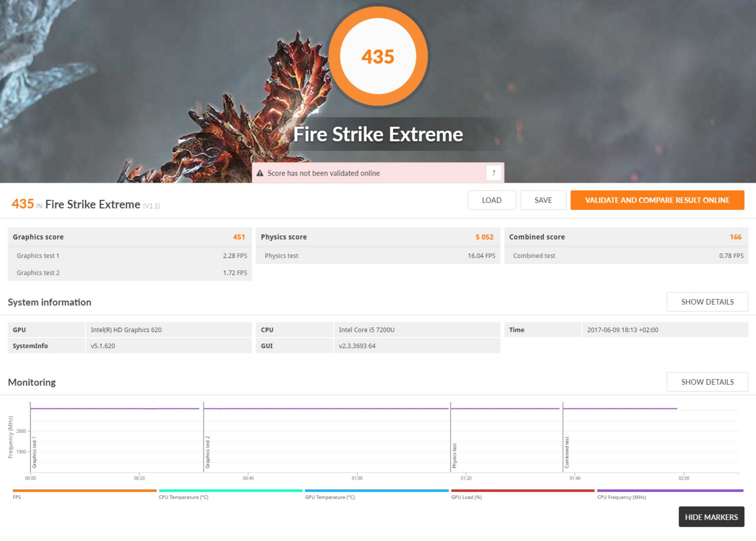
Task: Show details for Monitoring section
Action: click(707, 382)
